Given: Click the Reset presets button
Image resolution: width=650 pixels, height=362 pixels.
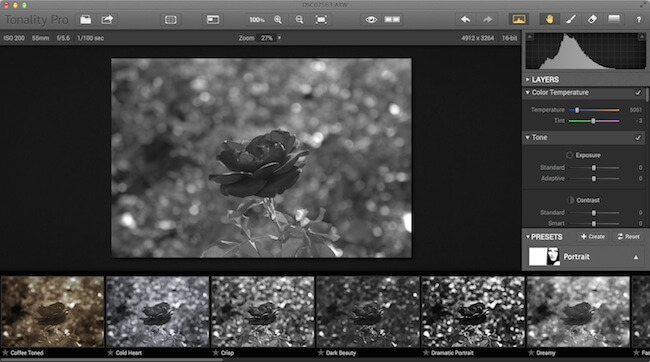Looking at the screenshot, I should point(628,237).
